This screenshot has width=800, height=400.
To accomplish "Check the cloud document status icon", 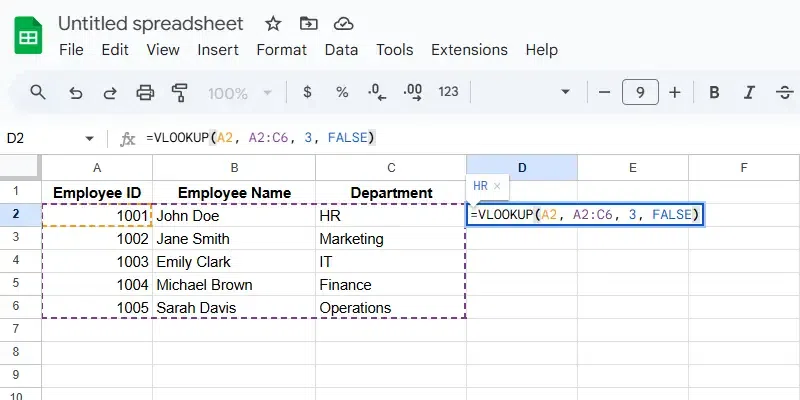I will pyautogui.click(x=343, y=23).
